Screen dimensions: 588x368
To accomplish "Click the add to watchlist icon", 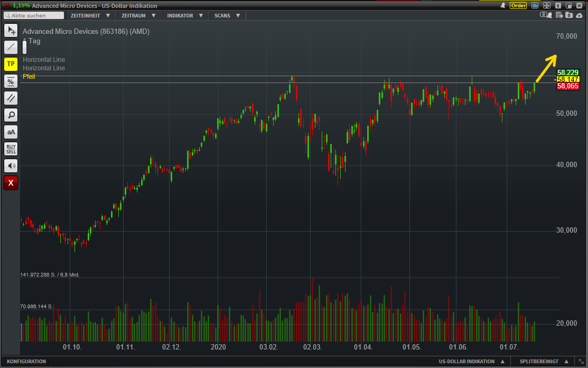I will pyautogui.click(x=559, y=15).
